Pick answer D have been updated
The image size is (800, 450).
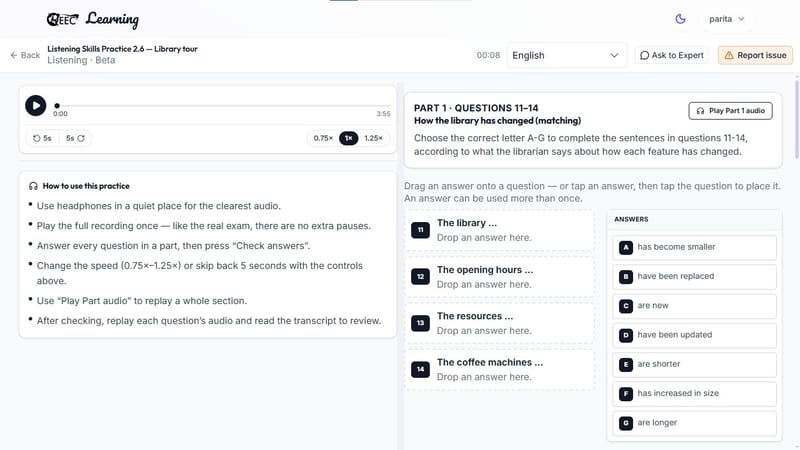[694, 335]
